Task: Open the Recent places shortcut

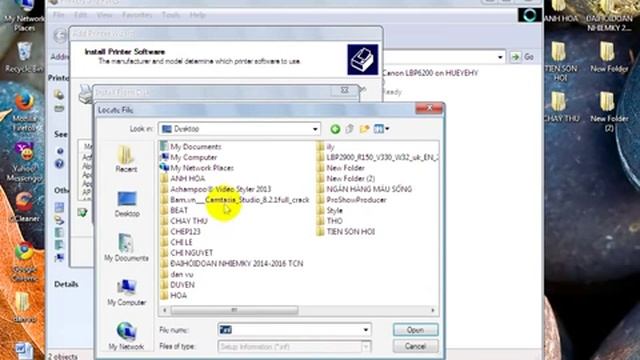Action: coord(126,159)
